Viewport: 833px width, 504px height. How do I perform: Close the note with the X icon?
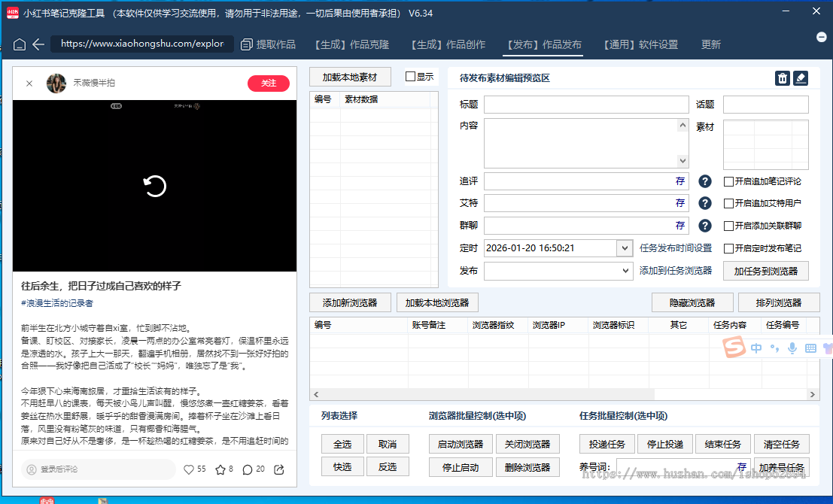29,83
